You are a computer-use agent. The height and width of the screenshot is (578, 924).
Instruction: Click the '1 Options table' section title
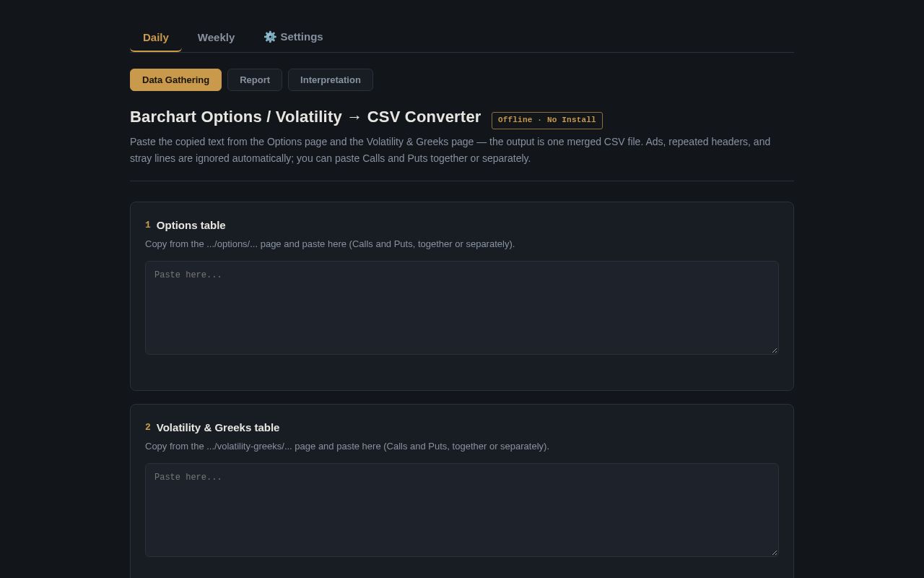pos(186,225)
